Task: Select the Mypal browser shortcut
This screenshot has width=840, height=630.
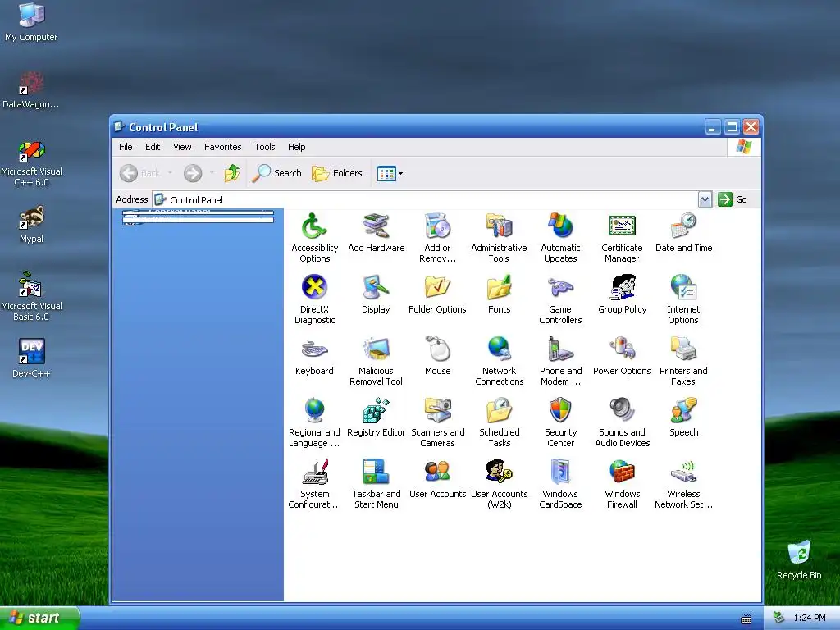Action: (31, 225)
